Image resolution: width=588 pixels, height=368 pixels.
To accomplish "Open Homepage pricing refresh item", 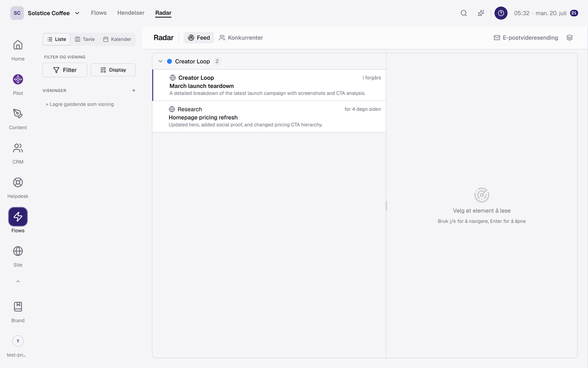I will pyautogui.click(x=269, y=117).
